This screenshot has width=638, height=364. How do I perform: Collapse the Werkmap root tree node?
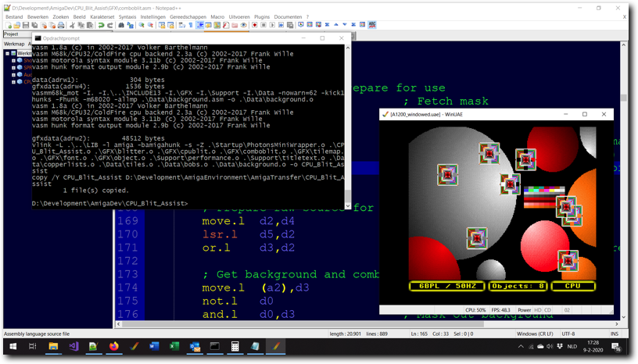7,53
